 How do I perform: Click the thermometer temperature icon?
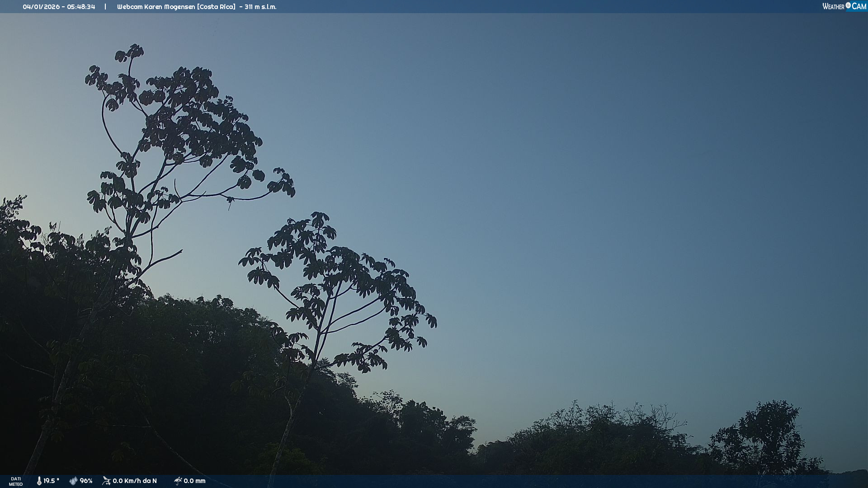39,481
